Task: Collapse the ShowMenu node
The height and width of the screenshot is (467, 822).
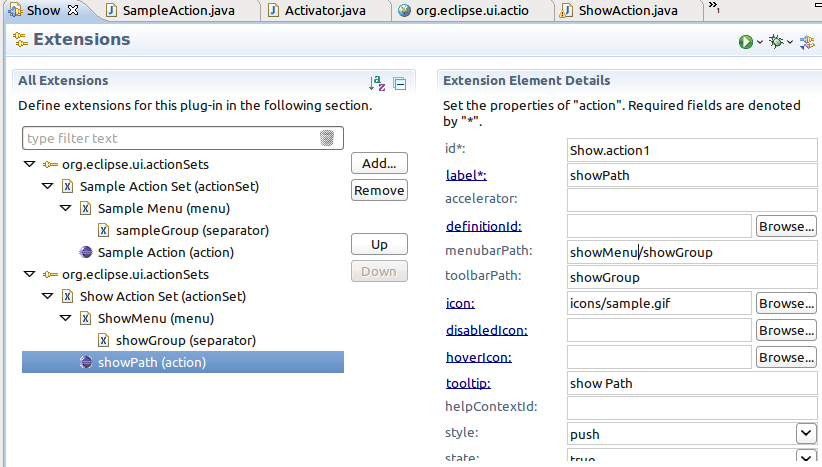Action: tap(65, 319)
